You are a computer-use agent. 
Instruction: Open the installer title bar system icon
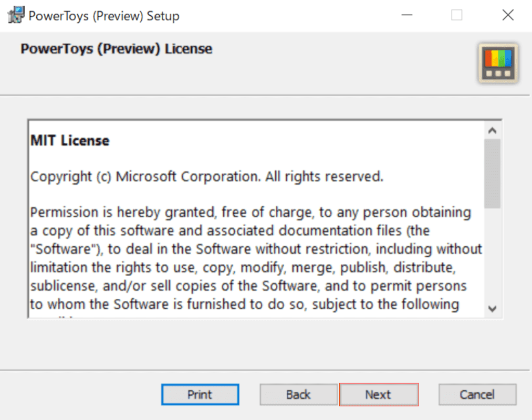pos(16,15)
